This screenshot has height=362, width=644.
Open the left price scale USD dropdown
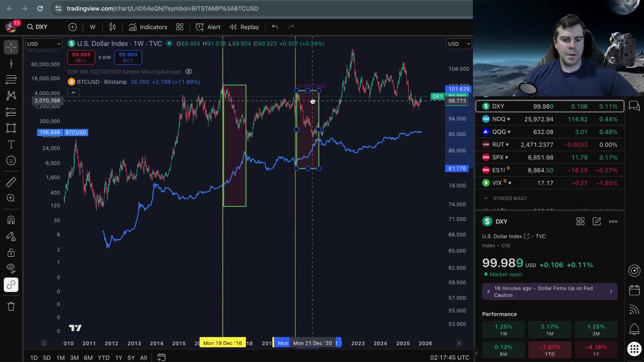44,44
